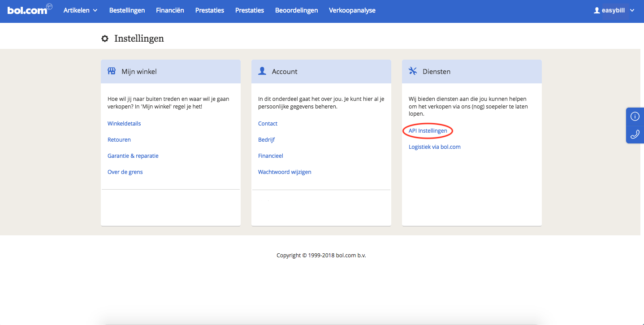Click the Wachtwoord wijzigen link
Screen dimensions: 644x325
pos(285,172)
